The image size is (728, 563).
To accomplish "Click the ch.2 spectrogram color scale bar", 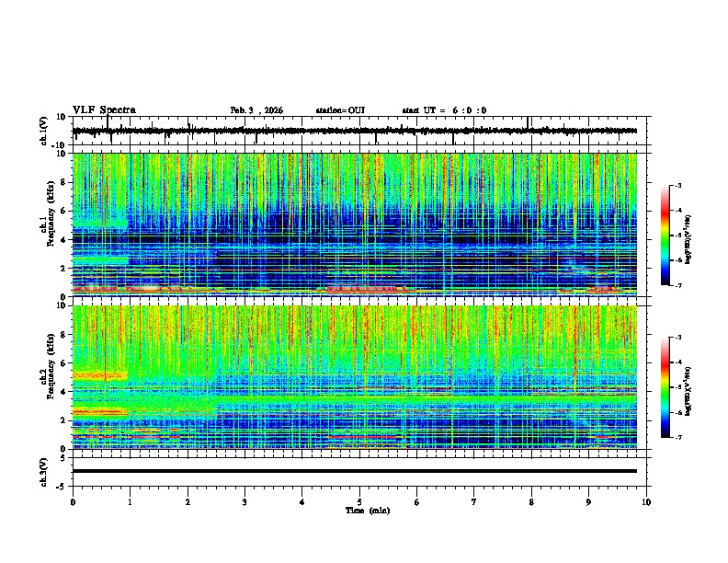I will click(x=665, y=387).
